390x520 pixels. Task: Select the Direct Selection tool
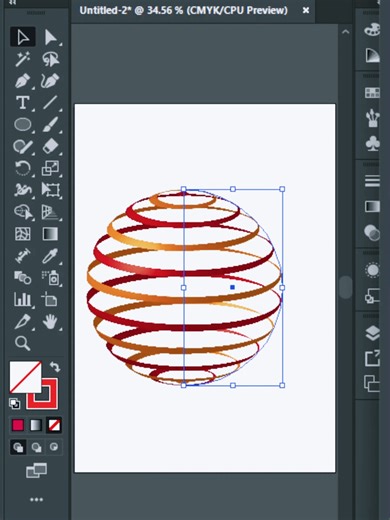click(50, 37)
